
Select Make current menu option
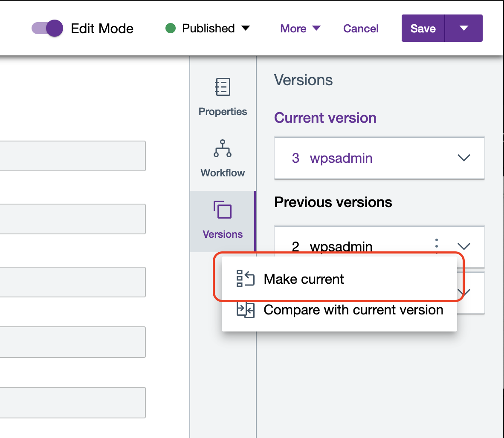(x=304, y=279)
